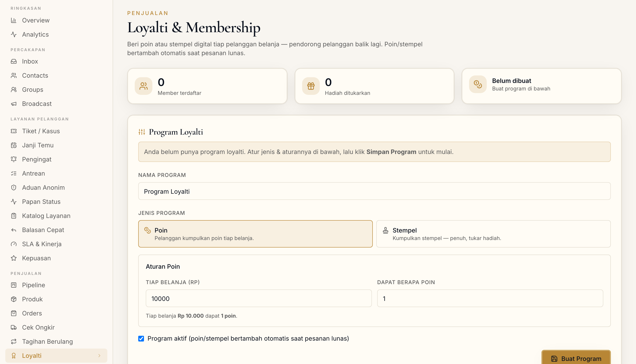Open Produk in the sidebar

pyautogui.click(x=56, y=299)
